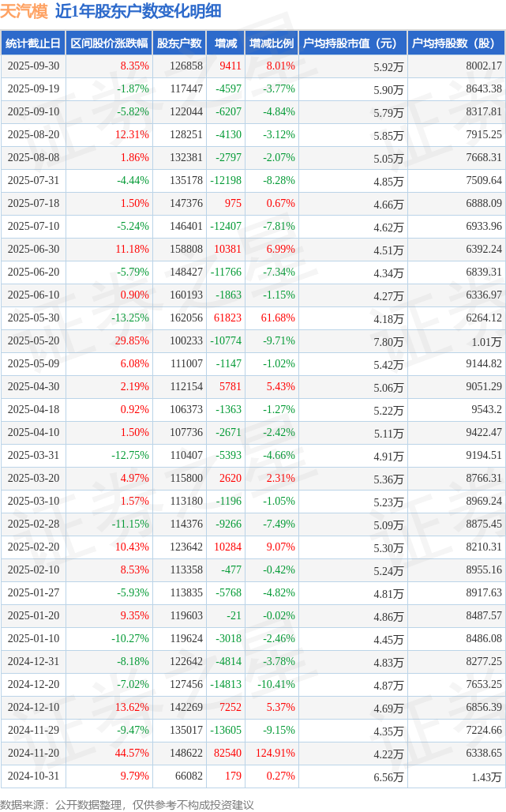The height and width of the screenshot is (812, 506).
Task: Click the 增减 column header
Action: pos(226,43)
